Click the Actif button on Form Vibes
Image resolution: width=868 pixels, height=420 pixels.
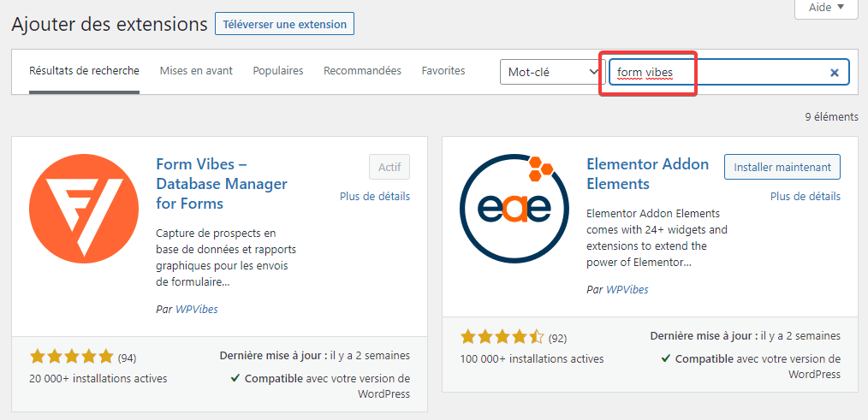point(389,167)
